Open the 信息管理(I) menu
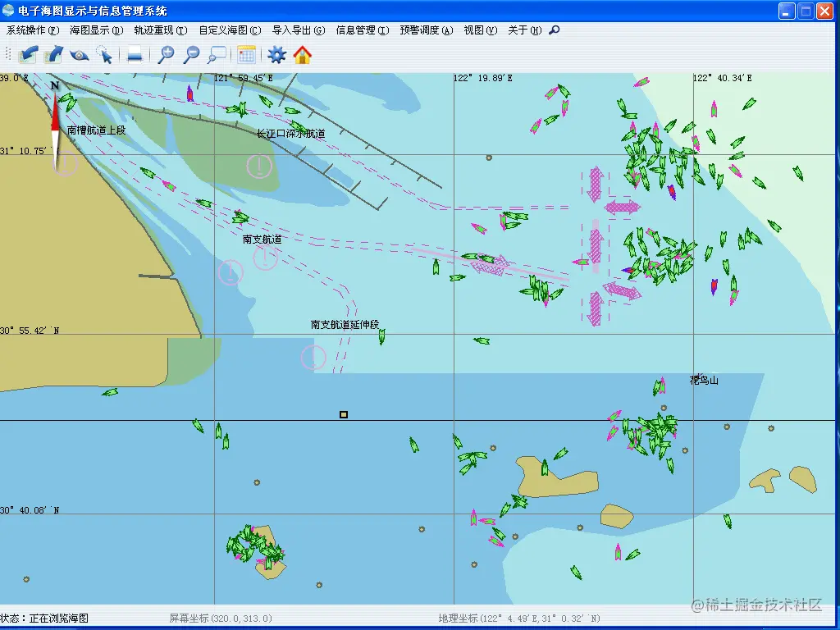 (363, 30)
